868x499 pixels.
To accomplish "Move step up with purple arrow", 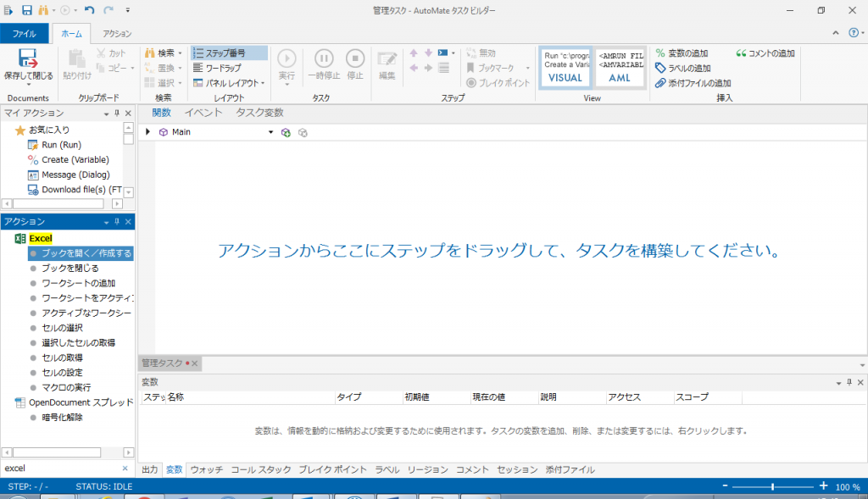I will [414, 53].
